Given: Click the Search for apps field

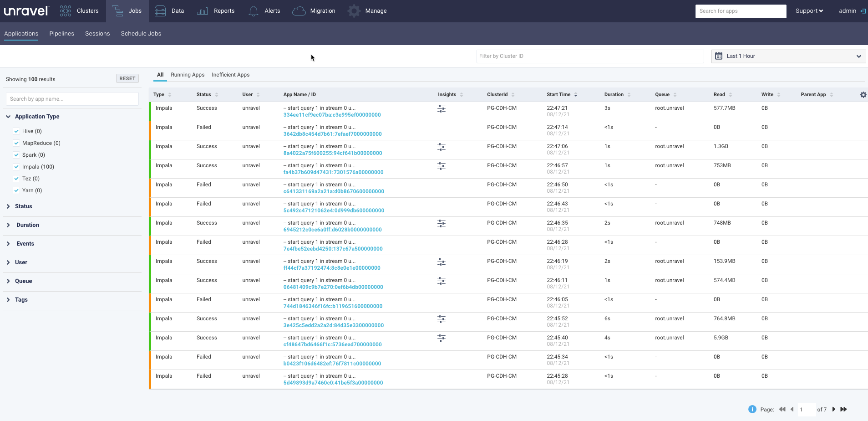Looking at the screenshot, I should (x=741, y=11).
